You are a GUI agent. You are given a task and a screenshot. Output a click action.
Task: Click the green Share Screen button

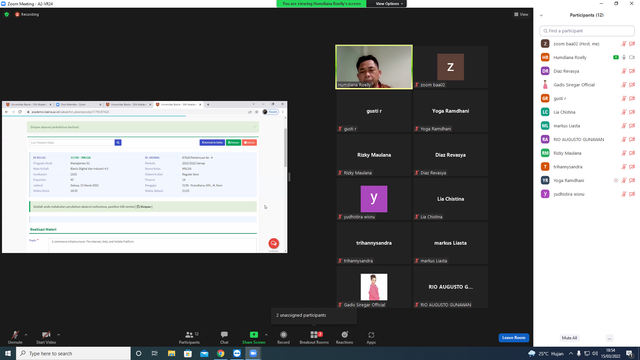(253, 337)
